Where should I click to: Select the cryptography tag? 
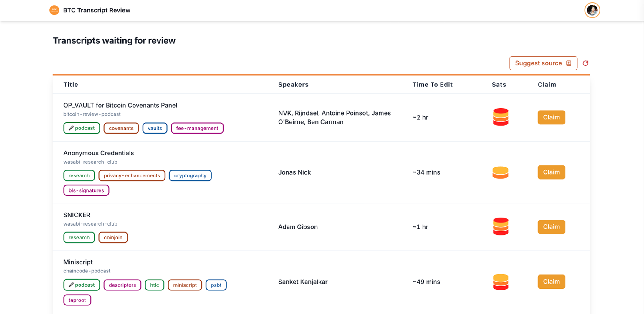pyautogui.click(x=190, y=175)
